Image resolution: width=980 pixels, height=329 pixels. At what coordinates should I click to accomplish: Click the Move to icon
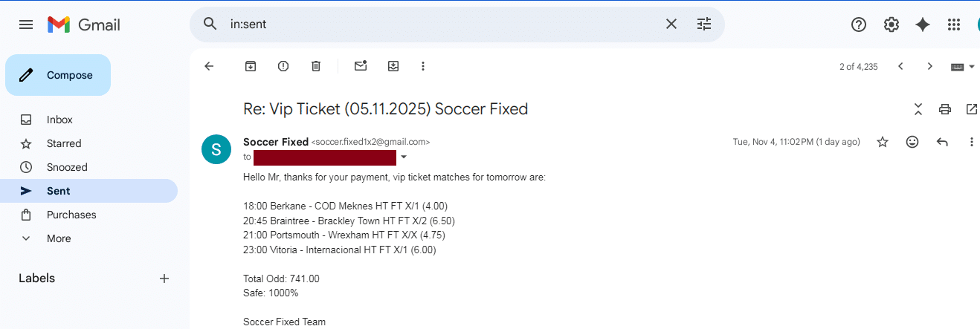pyautogui.click(x=393, y=66)
